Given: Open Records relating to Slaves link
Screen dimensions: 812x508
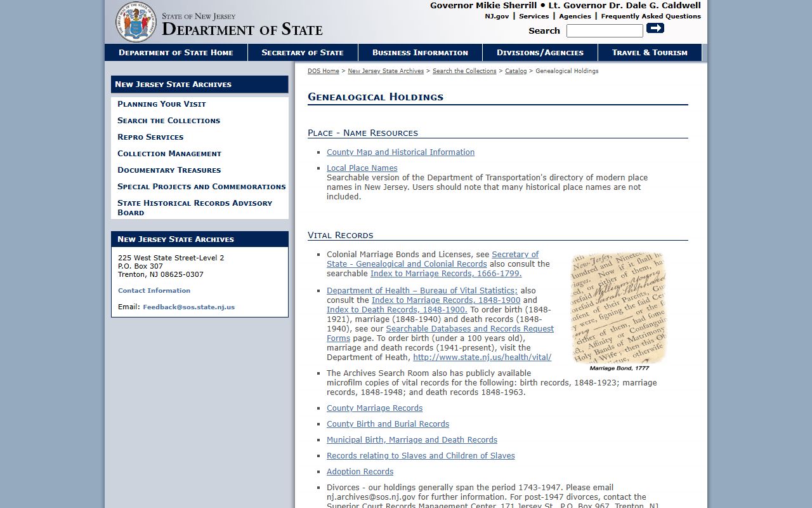Looking at the screenshot, I should point(421,456).
